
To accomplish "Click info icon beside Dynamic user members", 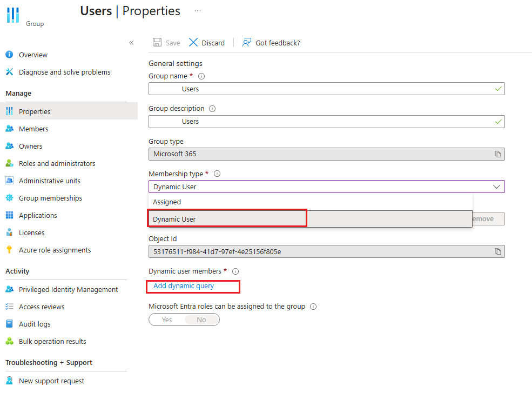I will click(x=235, y=271).
